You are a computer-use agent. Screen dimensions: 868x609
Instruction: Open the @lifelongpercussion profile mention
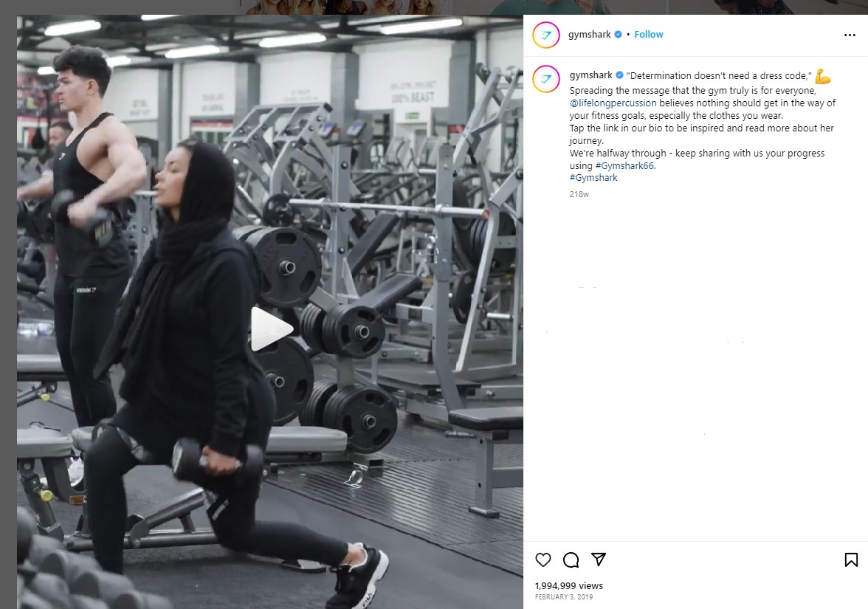pos(613,103)
